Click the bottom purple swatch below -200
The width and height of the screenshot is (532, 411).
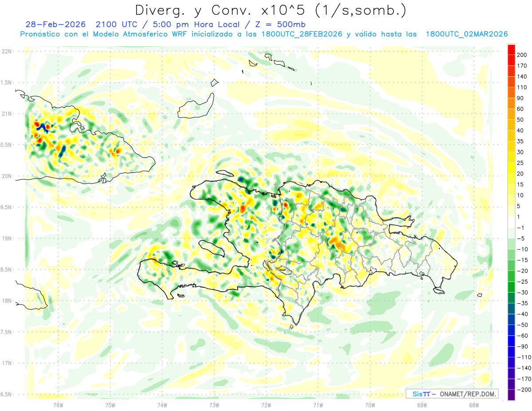point(511,395)
